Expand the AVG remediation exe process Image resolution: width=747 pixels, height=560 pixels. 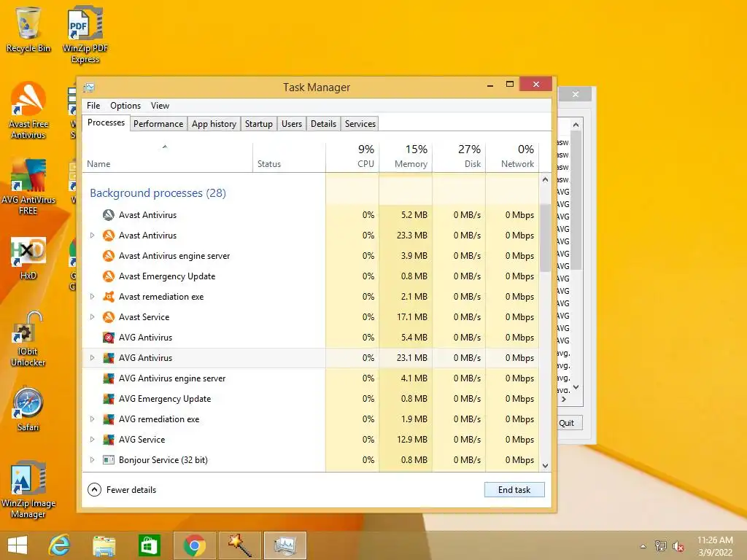click(93, 419)
